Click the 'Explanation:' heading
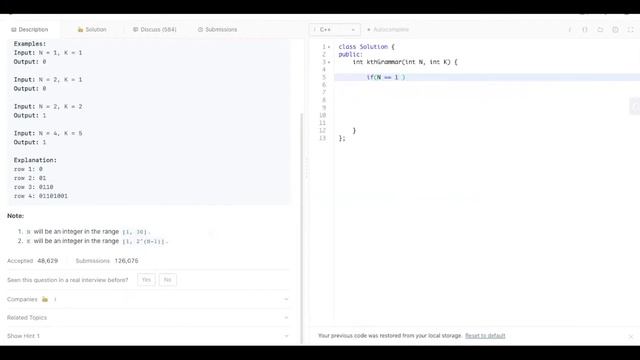 [35, 160]
